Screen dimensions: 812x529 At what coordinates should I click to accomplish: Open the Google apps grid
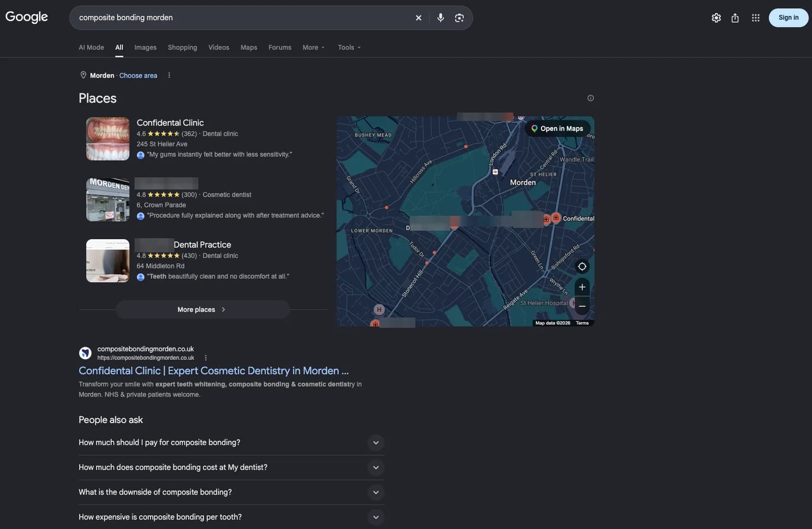[756, 18]
